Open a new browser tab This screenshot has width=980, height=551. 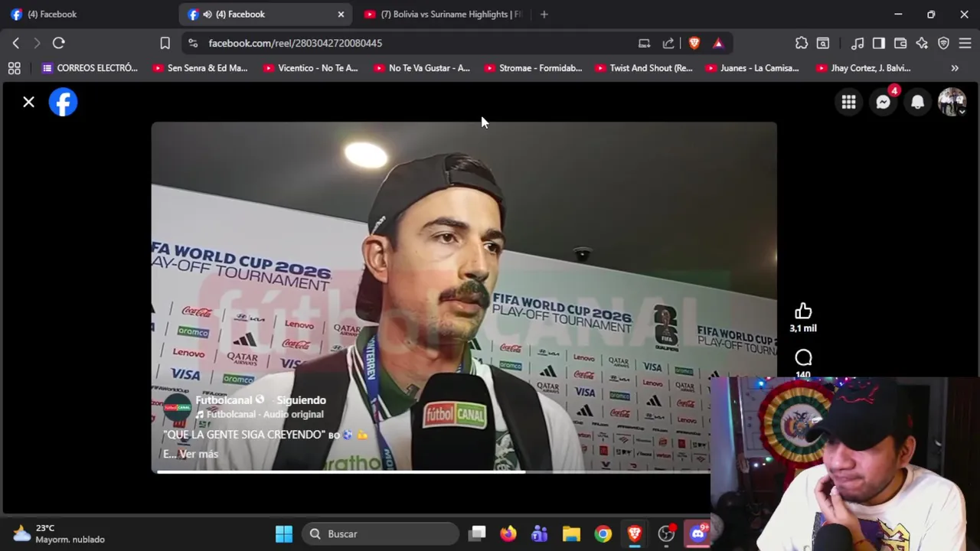coord(544,14)
